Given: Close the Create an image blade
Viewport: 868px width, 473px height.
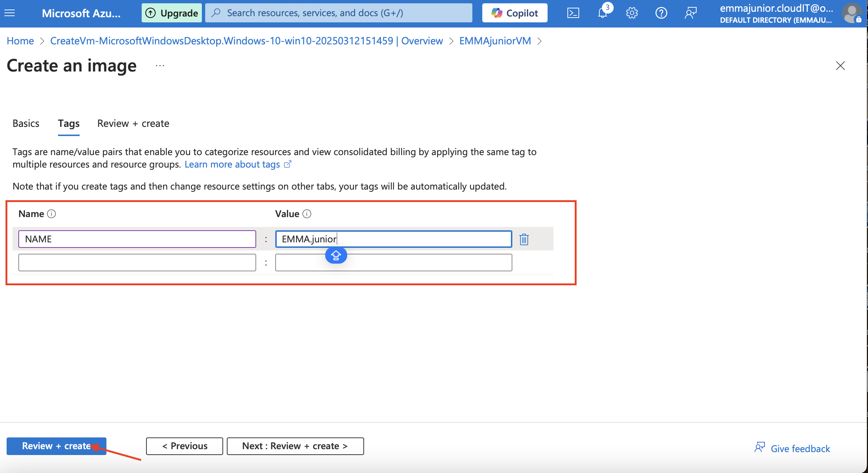Looking at the screenshot, I should point(840,66).
